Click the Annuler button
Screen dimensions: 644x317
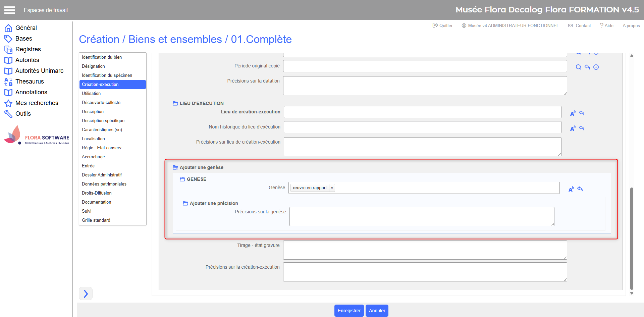377,311
